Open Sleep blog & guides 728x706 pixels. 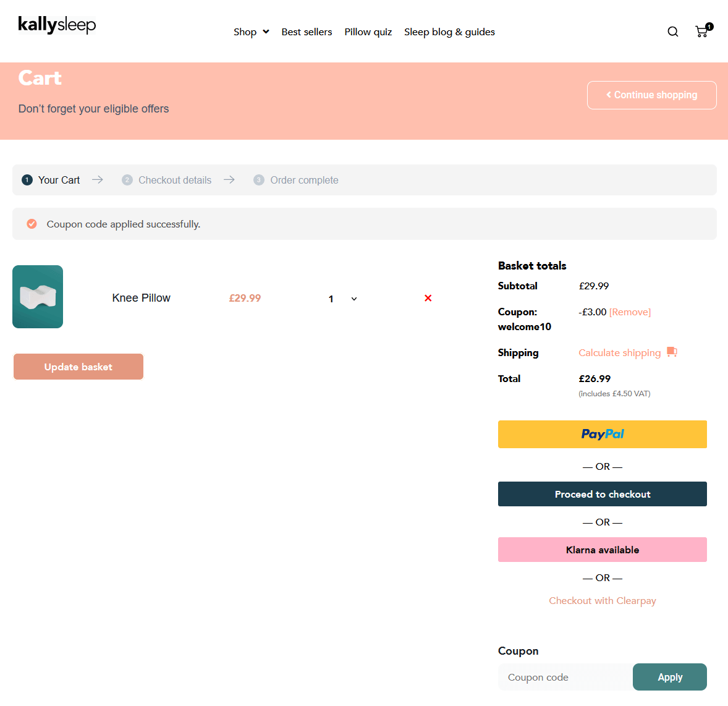(449, 32)
